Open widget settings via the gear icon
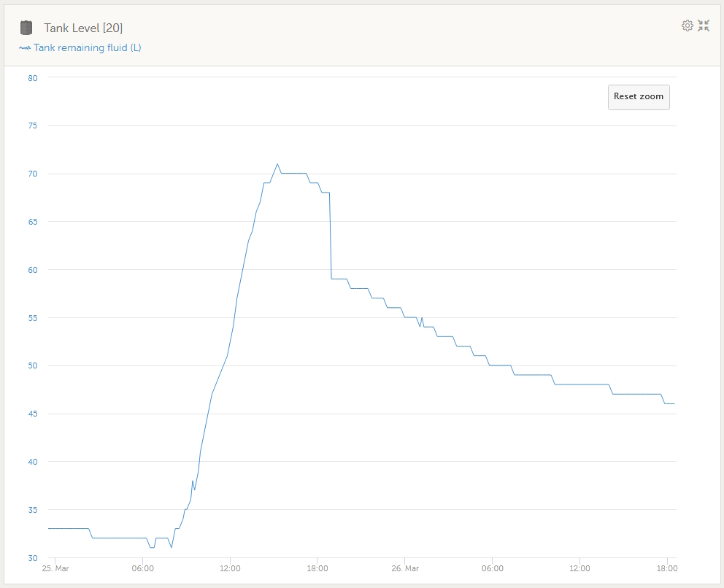The height and width of the screenshot is (588, 724). pos(687,26)
